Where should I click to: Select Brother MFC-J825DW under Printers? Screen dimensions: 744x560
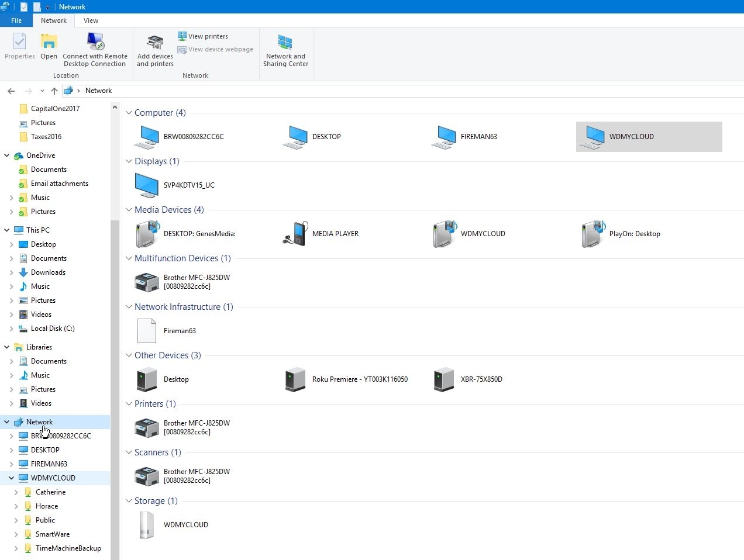click(x=146, y=428)
